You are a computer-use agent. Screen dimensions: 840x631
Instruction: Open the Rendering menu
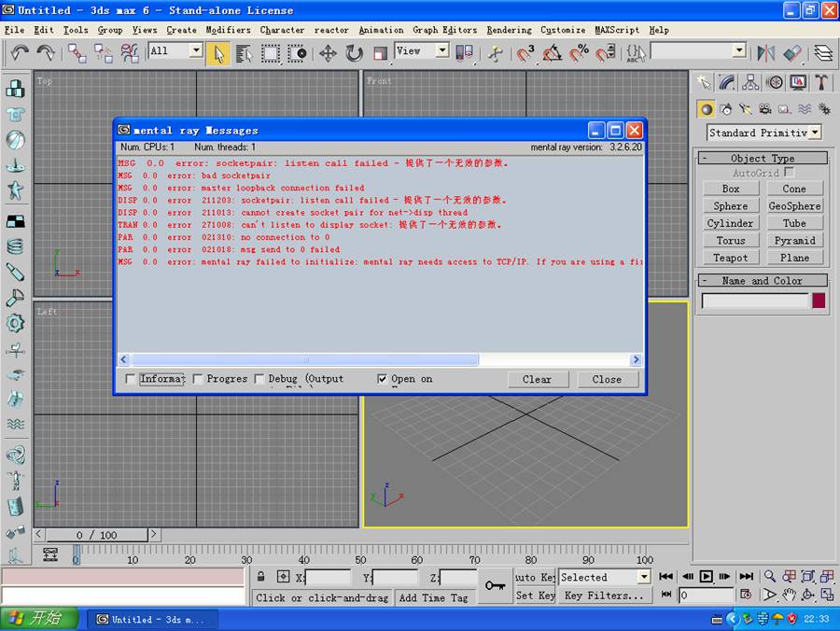[509, 30]
